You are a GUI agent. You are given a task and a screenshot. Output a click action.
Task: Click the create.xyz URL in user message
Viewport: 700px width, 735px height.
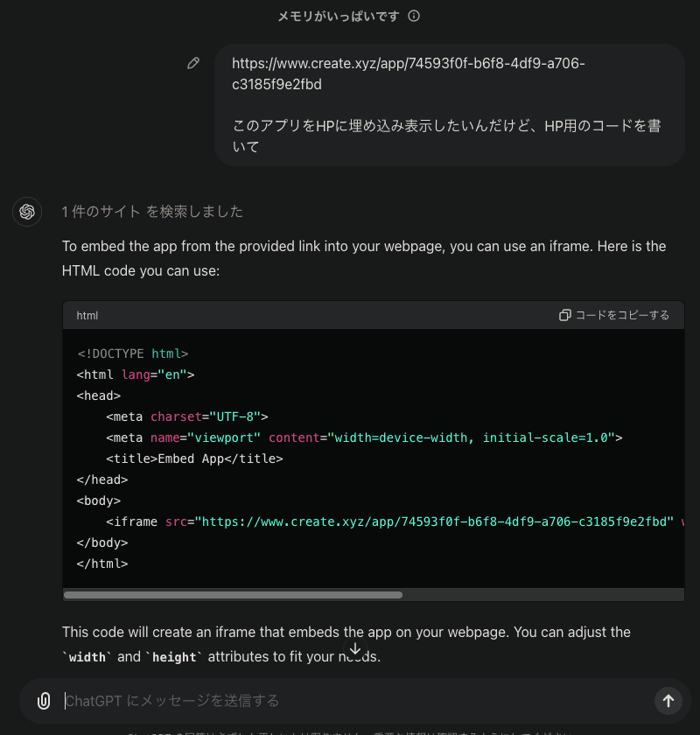408,73
